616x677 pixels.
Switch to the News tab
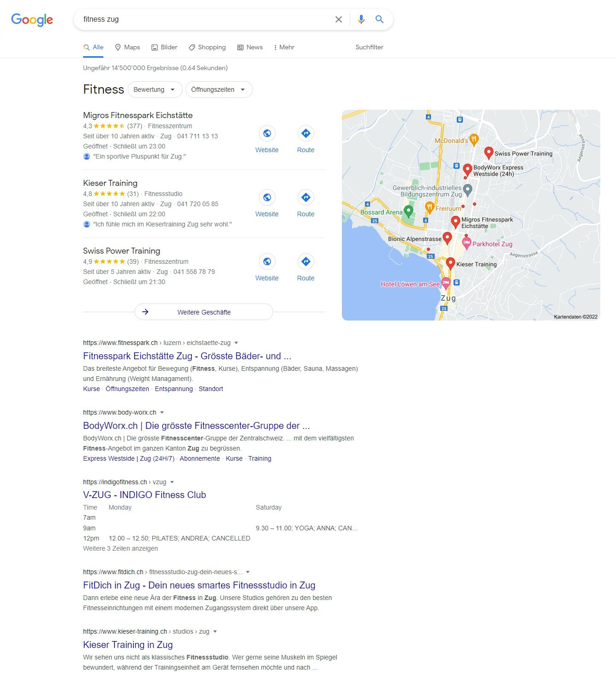click(250, 47)
